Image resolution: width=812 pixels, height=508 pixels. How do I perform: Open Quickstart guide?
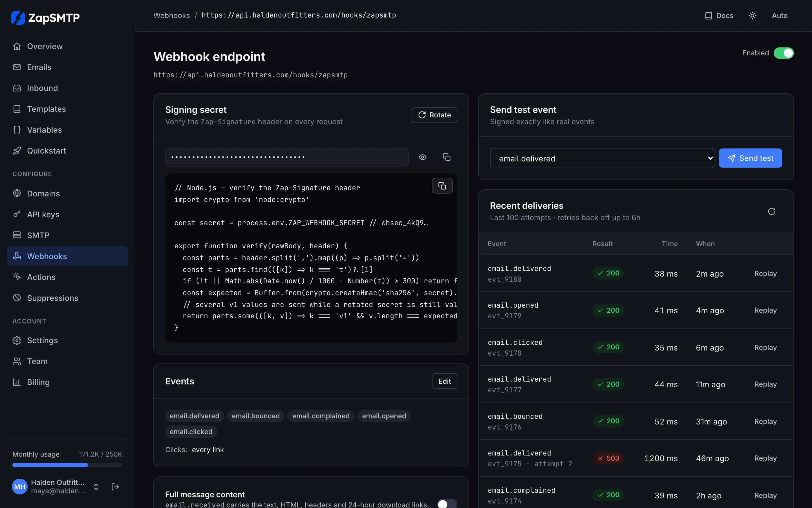[67, 150]
